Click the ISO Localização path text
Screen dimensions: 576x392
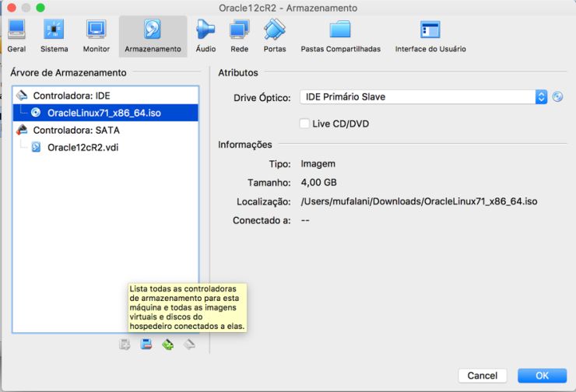(419, 201)
